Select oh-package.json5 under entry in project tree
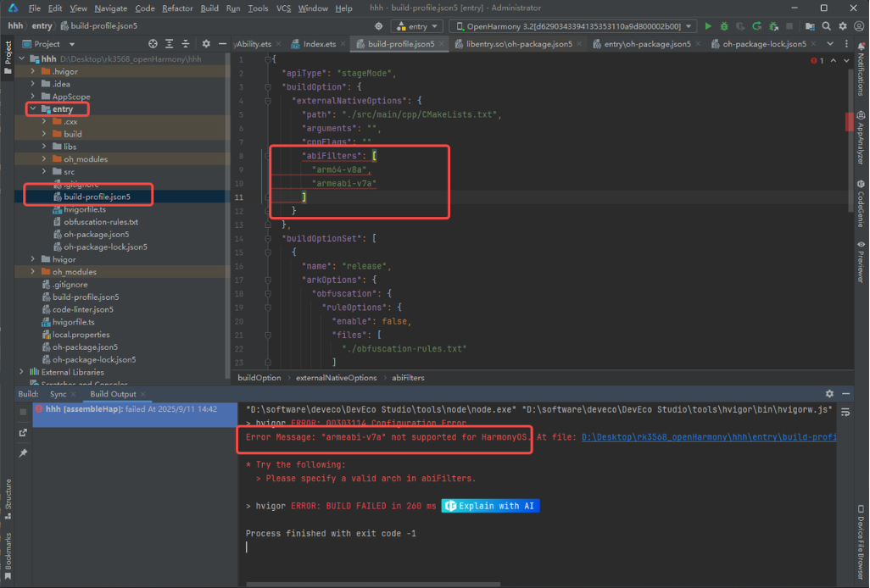870x588 pixels. coord(96,235)
